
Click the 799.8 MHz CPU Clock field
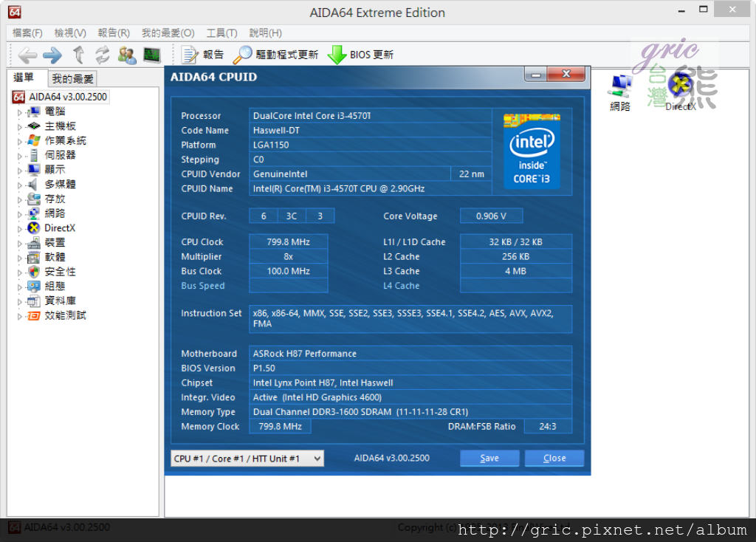pos(289,242)
